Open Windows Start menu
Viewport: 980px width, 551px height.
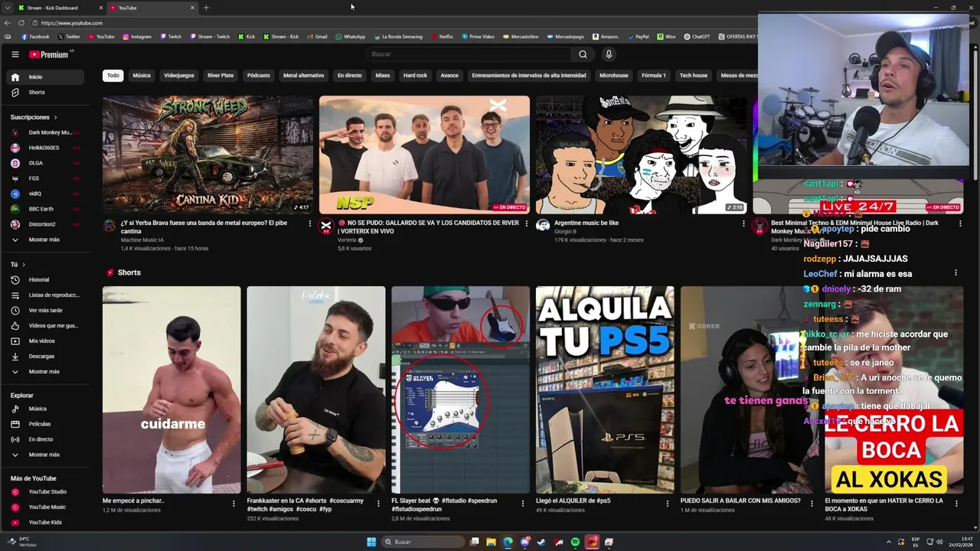[371, 542]
